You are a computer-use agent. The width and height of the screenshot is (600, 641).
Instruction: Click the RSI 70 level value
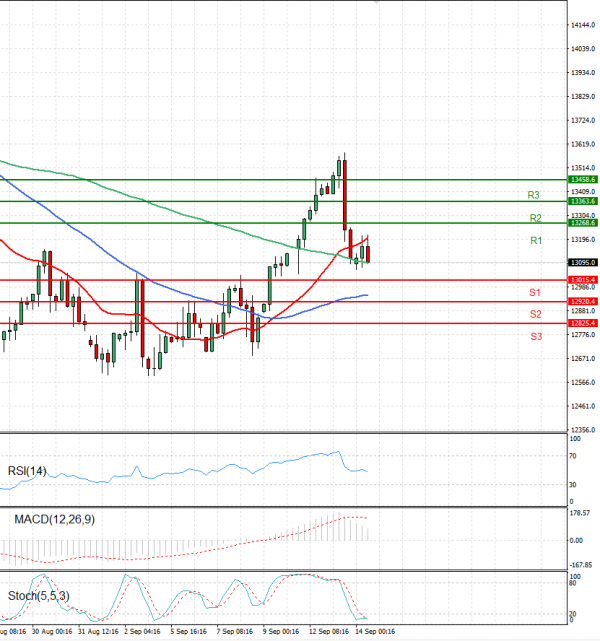pyautogui.click(x=573, y=456)
